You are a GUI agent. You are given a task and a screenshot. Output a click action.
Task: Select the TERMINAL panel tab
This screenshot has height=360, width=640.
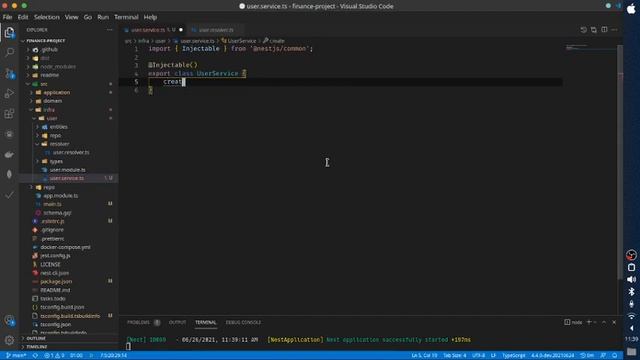[x=206, y=322]
